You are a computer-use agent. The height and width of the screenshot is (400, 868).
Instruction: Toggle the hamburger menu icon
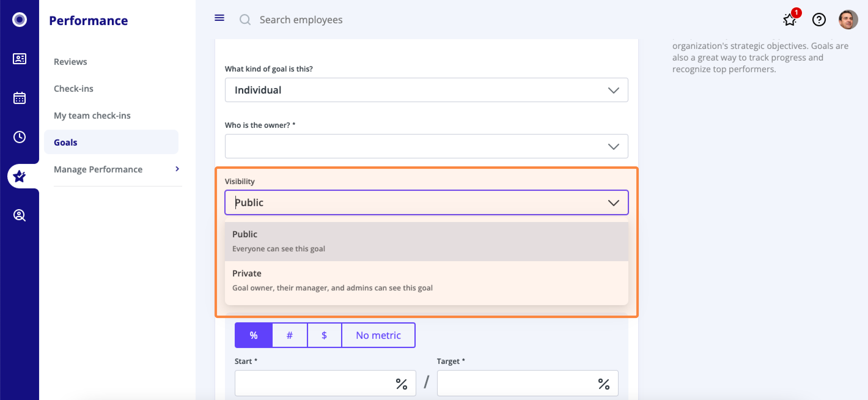click(219, 18)
